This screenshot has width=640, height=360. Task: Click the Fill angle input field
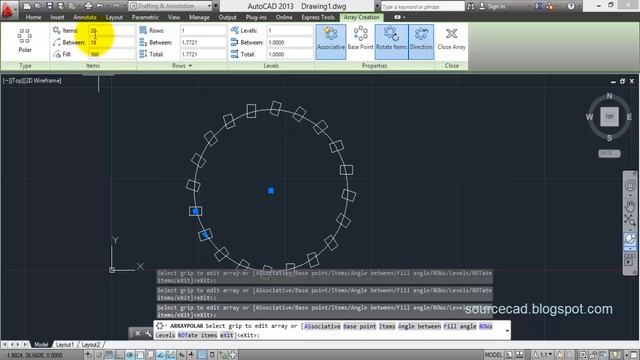[111, 54]
